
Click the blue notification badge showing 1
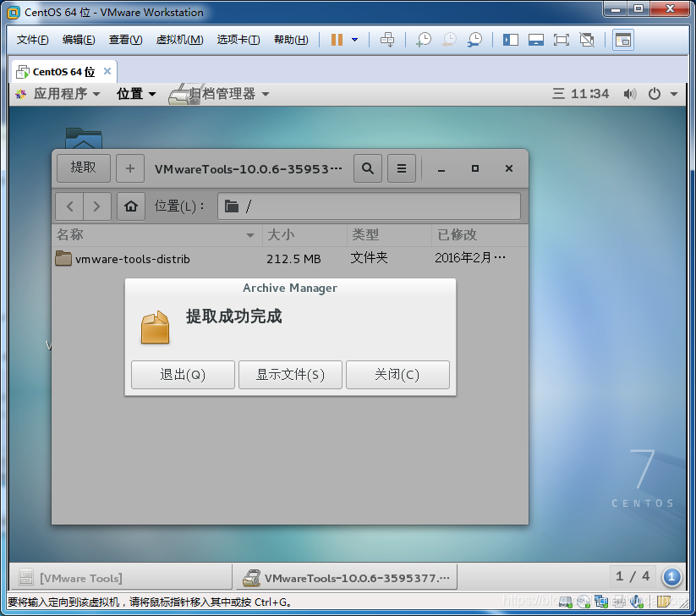point(671,577)
